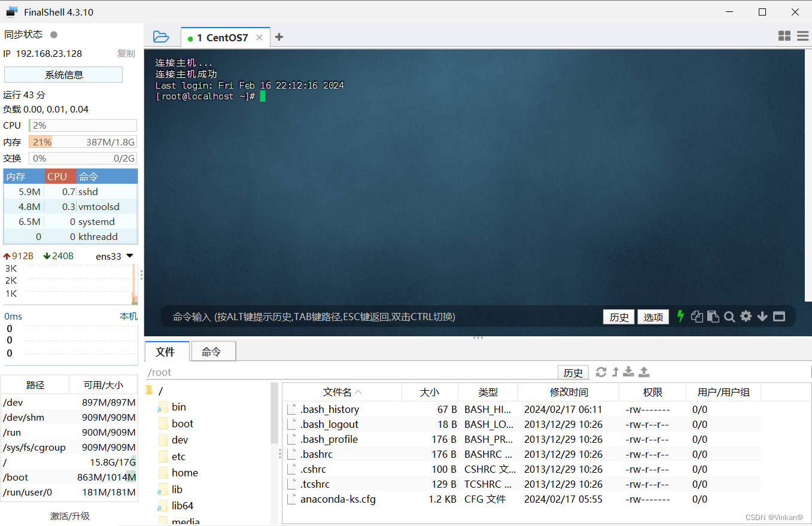Click the open folder icon beside the tabs
The height and width of the screenshot is (526, 812).
161,36
